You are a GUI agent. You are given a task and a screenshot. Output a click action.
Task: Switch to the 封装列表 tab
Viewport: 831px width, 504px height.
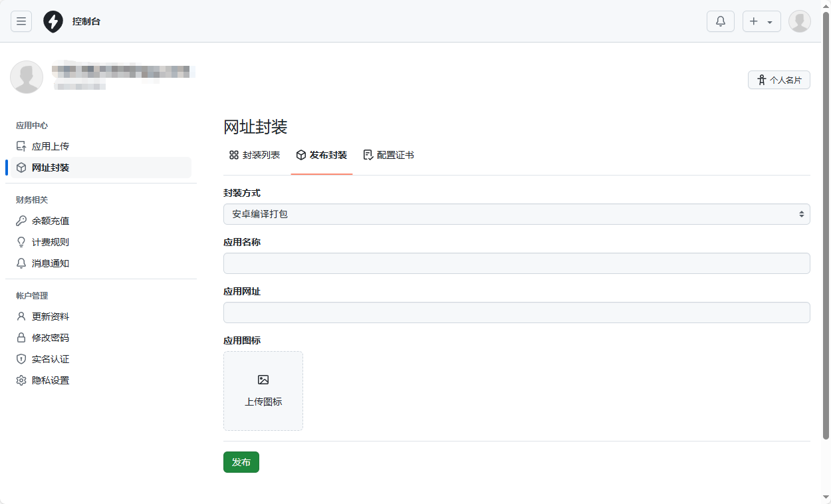pos(255,155)
